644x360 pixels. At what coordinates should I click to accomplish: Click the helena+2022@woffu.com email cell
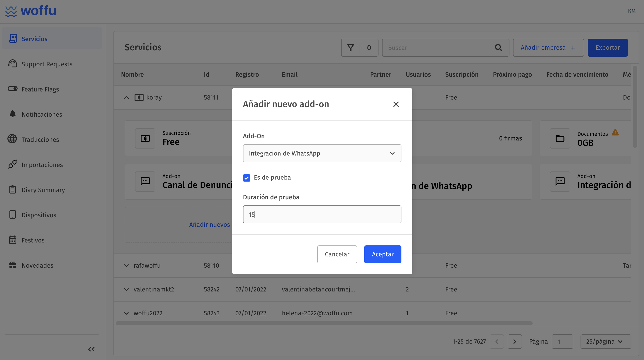click(x=317, y=313)
